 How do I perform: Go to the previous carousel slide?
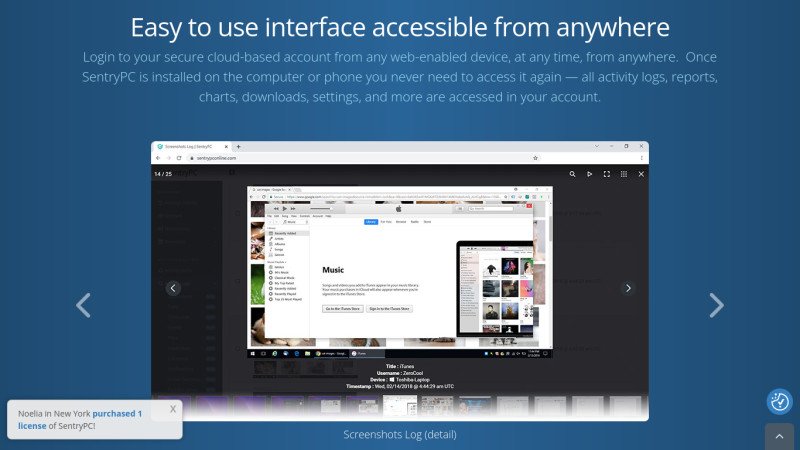84,305
